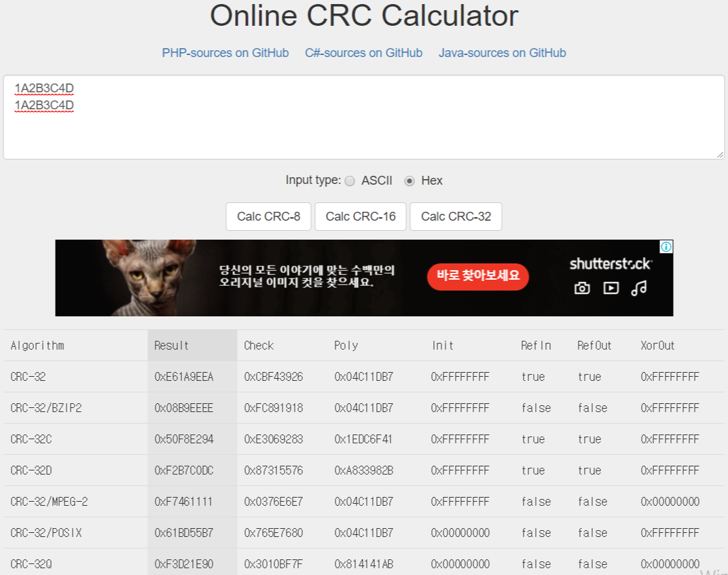Click first line 1A2B3C4D in textarea
728x575 pixels.
coord(44,88)
